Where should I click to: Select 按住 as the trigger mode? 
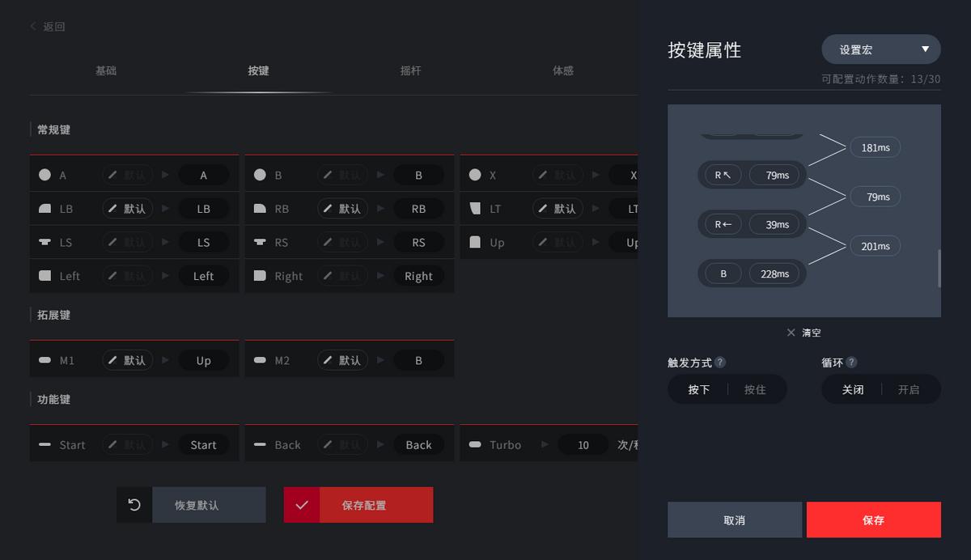756,389
